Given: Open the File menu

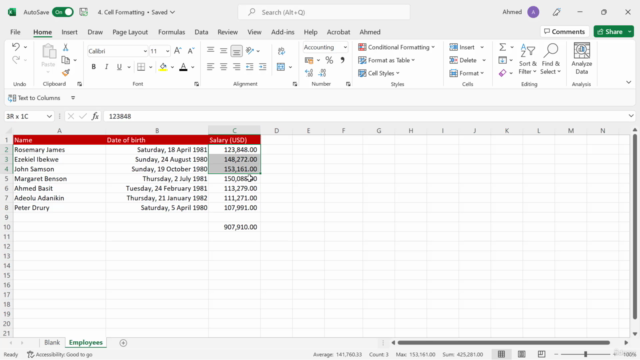Looking at the screenshot, I should 16,32.
